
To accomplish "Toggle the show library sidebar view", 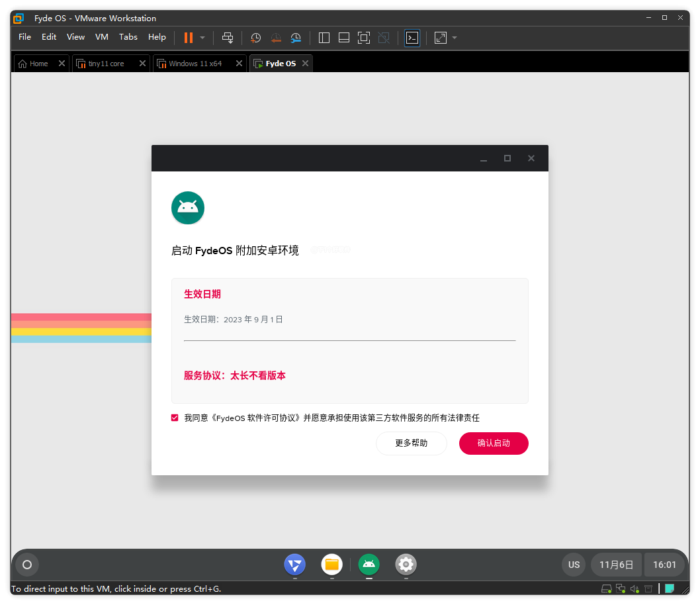I will [x=324, y=38].
